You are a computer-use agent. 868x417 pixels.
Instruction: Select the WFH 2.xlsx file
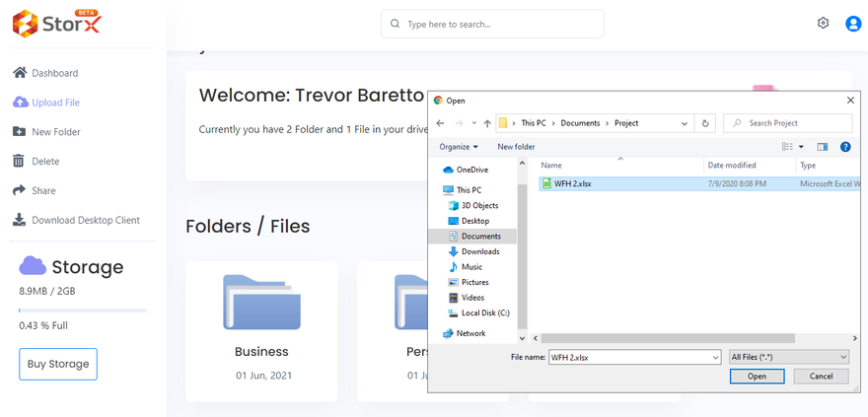click(572, 183)
